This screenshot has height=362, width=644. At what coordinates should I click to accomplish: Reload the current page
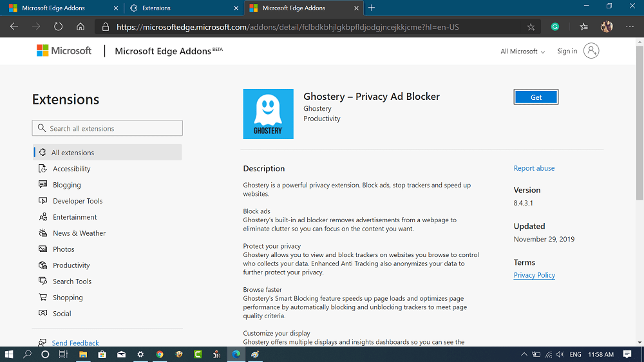coord(59,26)
